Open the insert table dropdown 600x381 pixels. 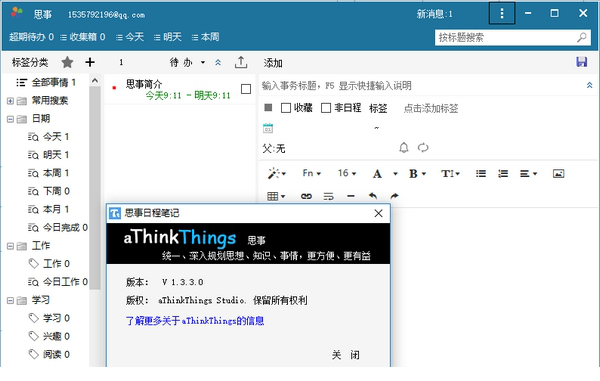[276, 196]
